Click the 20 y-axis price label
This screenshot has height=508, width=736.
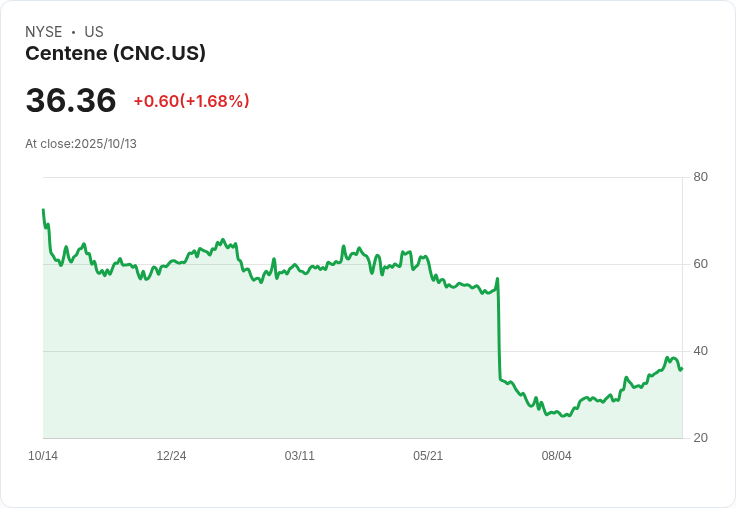point(700,438)
